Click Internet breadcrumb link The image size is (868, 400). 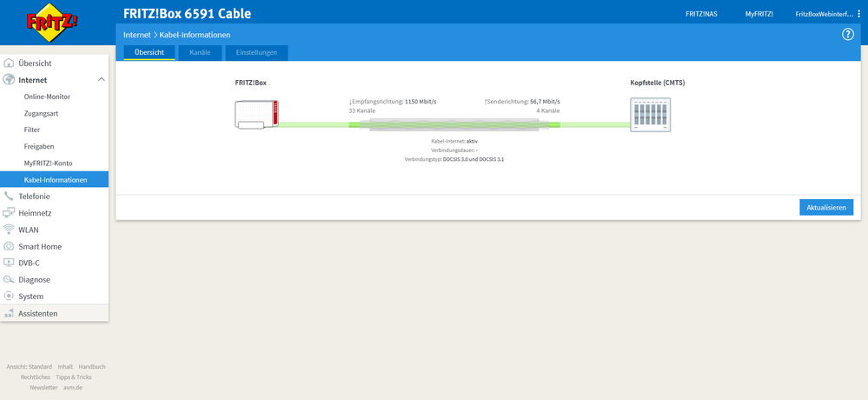point(136,35)
